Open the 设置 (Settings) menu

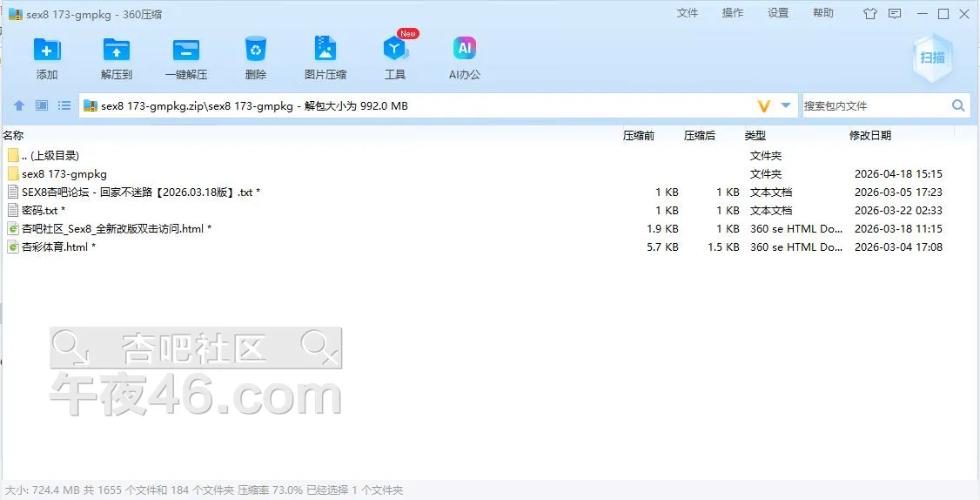(x=778, y=13)
